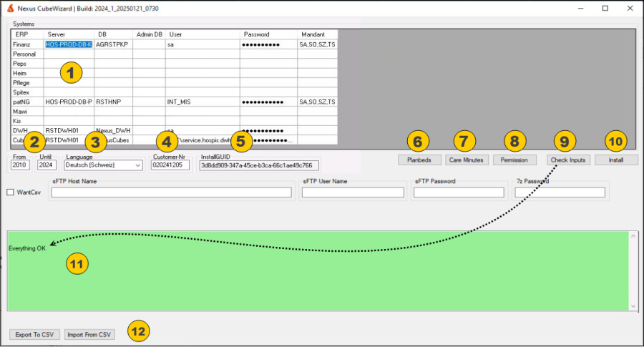This screenshot has height=347, width=644.
Task: Open Care Minutes settings
Action: point(467,160)
